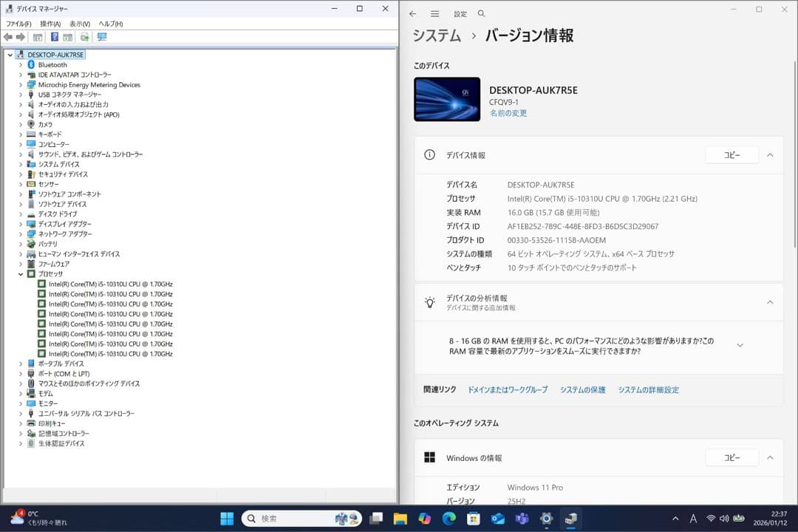This screenshot has width=798, height=532.
Task: Collapse the プロセッサ tree node
Action: point(21,273)
